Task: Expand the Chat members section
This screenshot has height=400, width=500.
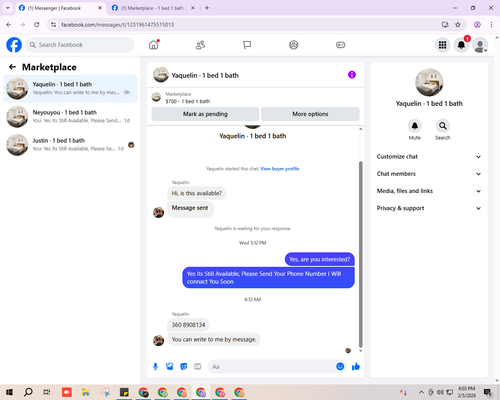Action: 429,174
